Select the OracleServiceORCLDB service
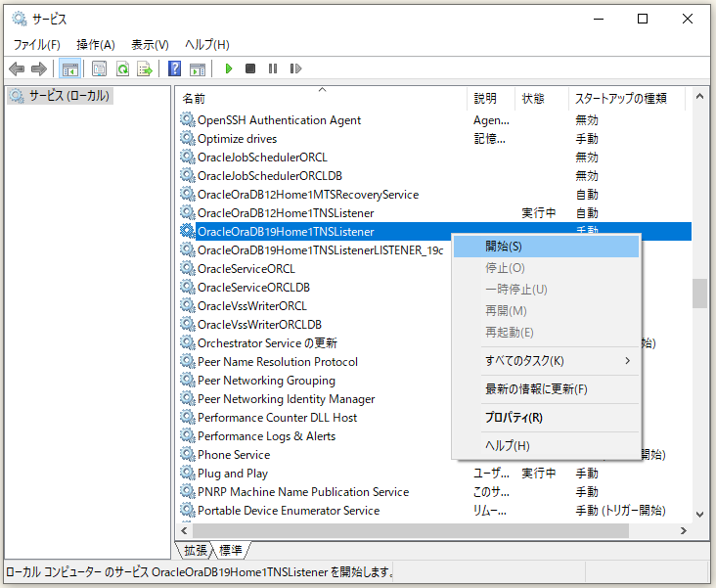This screenshot has width=716, height=588. [253, 288]
